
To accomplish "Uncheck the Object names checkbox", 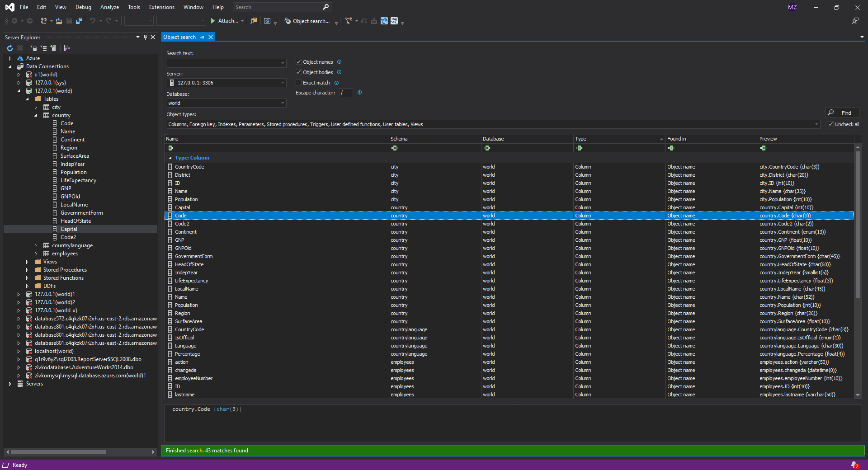I will click(x=298, y=62).
